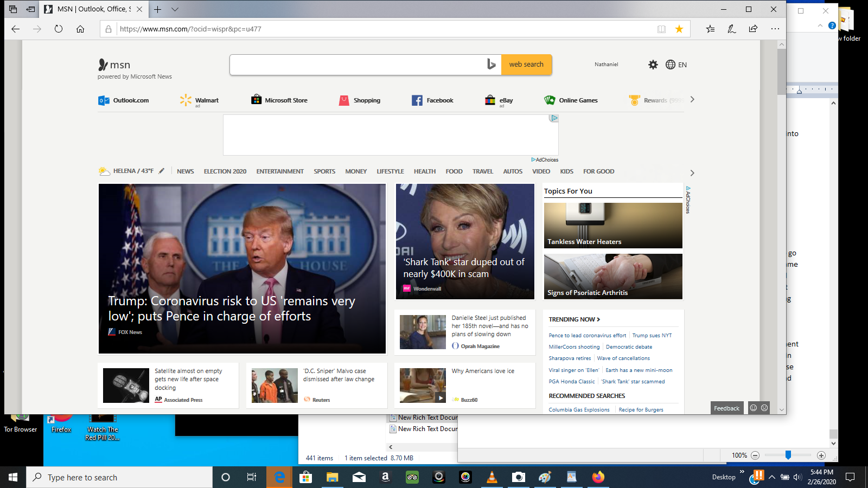Share this page from Edge toolbar
The image size is (868, 488).
click(x=753, y=29)
